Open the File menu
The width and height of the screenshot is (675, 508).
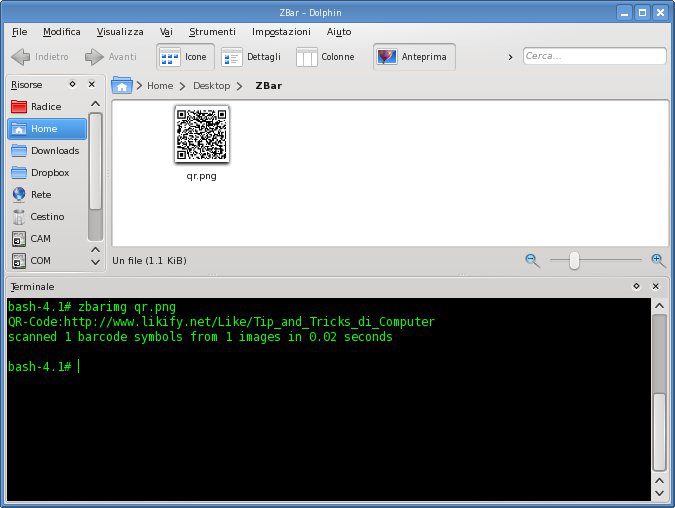pyautogui.click(x=19, y=32)
